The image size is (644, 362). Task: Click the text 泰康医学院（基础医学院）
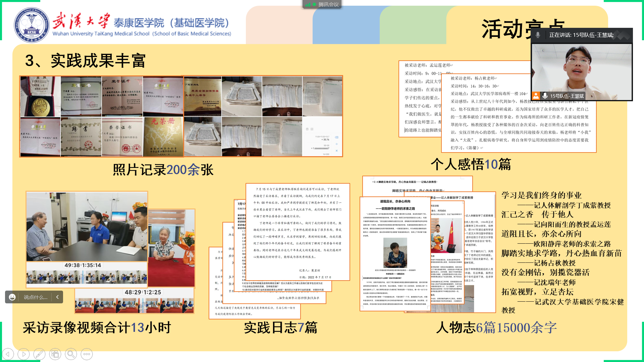pos(172,23)
